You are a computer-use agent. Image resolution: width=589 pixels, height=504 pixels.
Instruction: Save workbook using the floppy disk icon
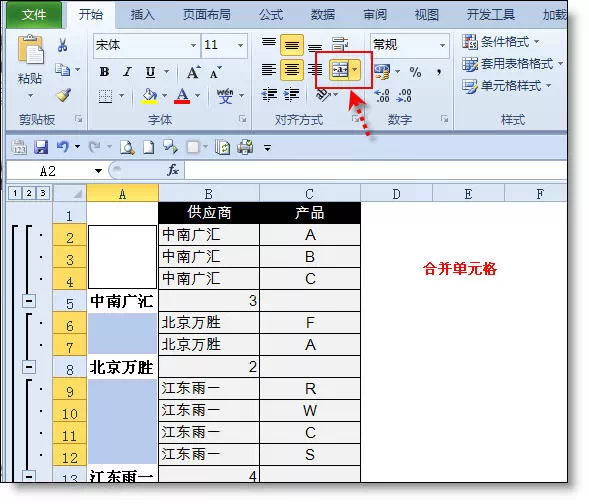click(x=41, y=147)
